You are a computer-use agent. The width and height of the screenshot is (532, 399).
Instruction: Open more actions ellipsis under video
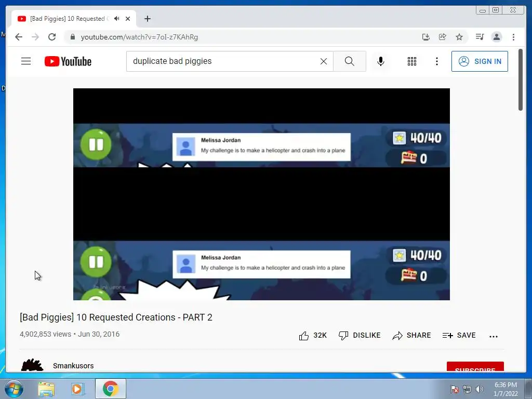pos(494,336)
